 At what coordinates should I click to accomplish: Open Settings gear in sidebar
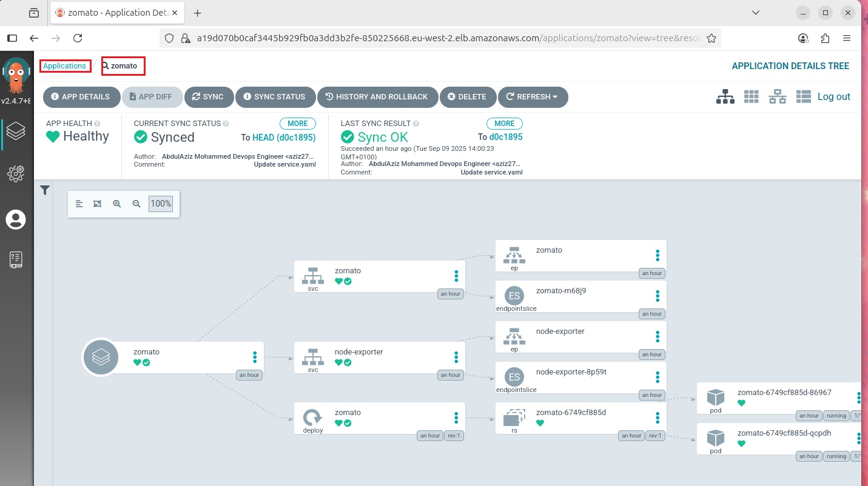tap(16, 174)
